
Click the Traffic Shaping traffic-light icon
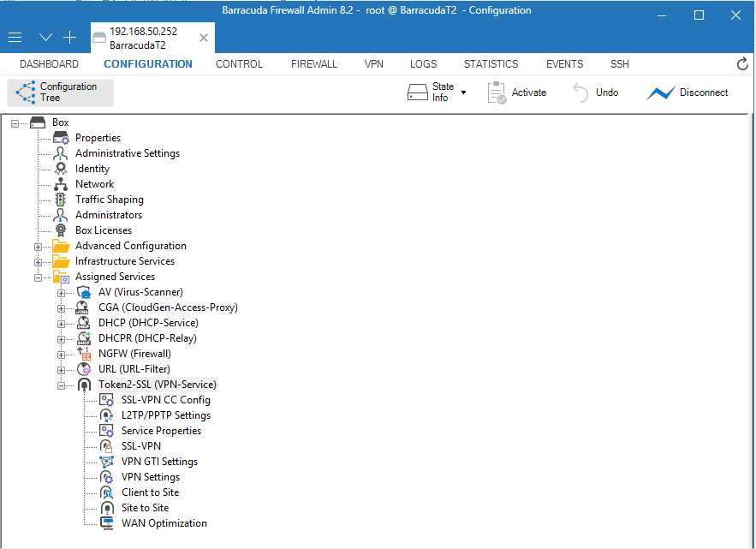tap(61, 200)
